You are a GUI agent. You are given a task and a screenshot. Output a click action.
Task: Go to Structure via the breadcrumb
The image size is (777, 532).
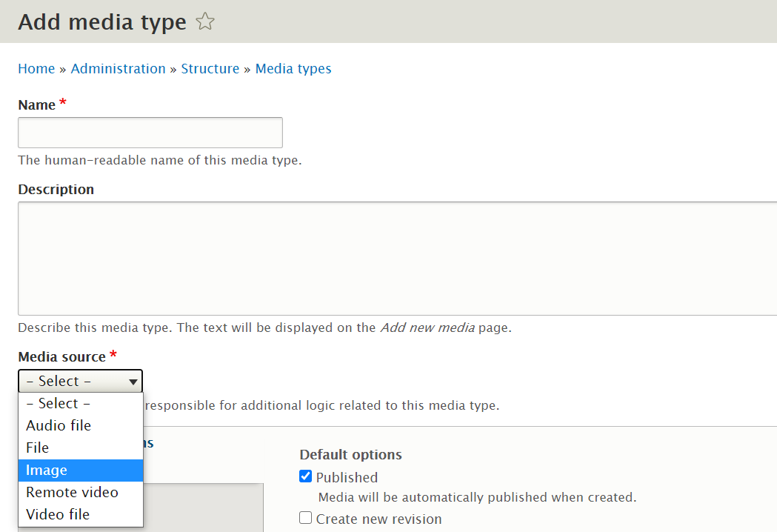210,68
